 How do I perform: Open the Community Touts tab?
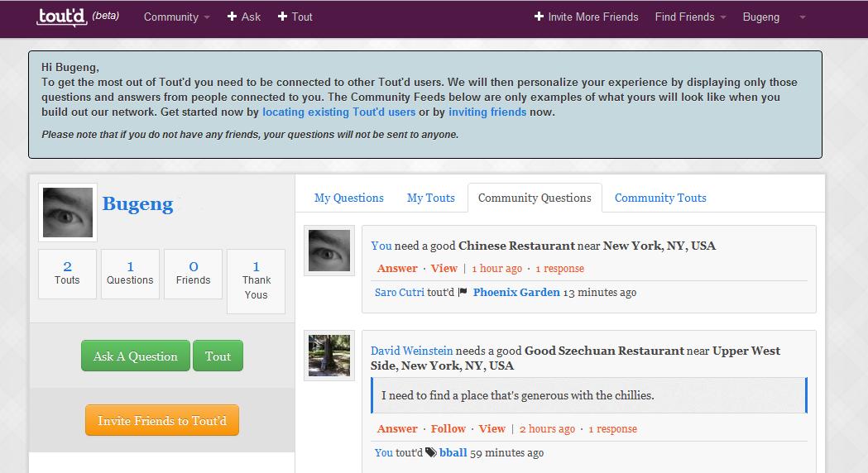pos(660,198)
